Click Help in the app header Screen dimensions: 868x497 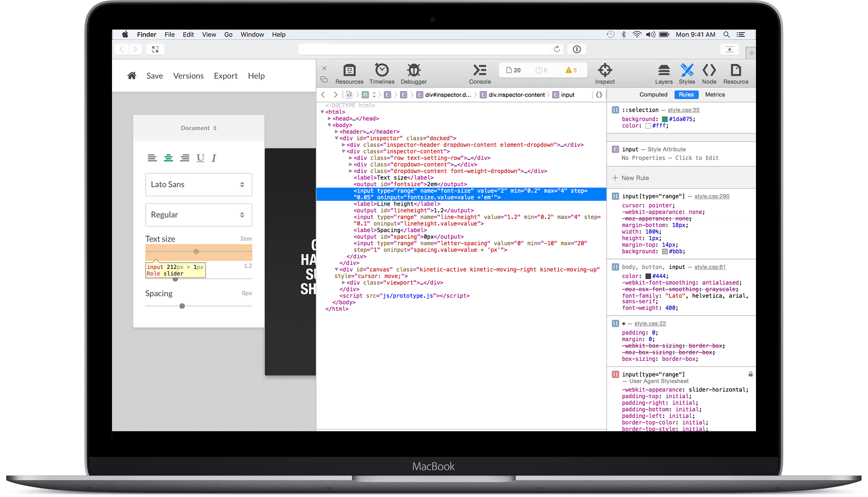point(256,76)
